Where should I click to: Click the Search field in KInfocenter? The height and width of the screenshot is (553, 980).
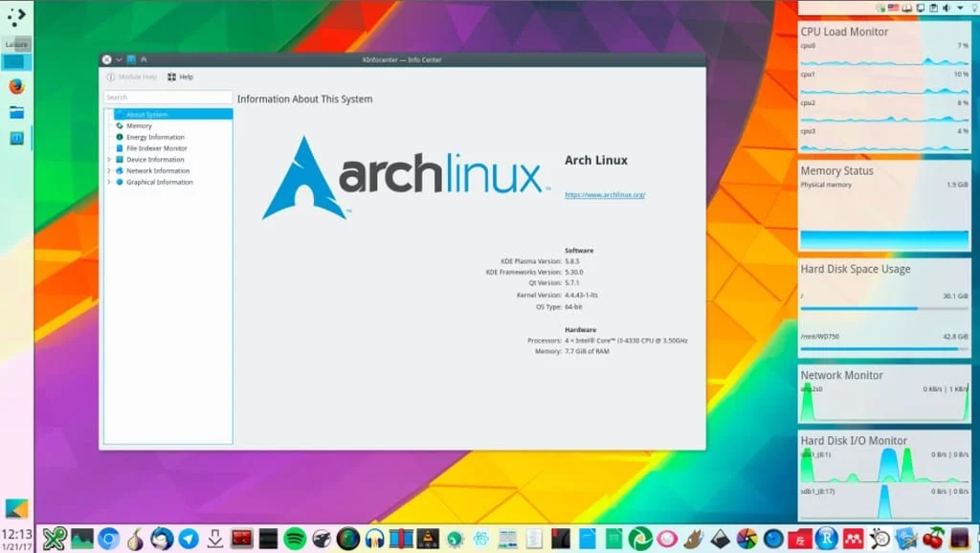pyautogui.click(x=167, y=98)
